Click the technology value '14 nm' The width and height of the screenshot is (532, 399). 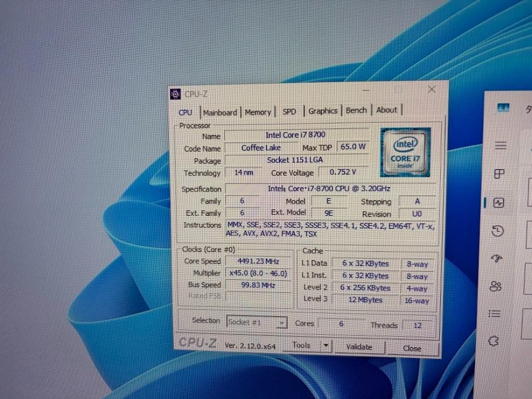(x=244, y=172)
